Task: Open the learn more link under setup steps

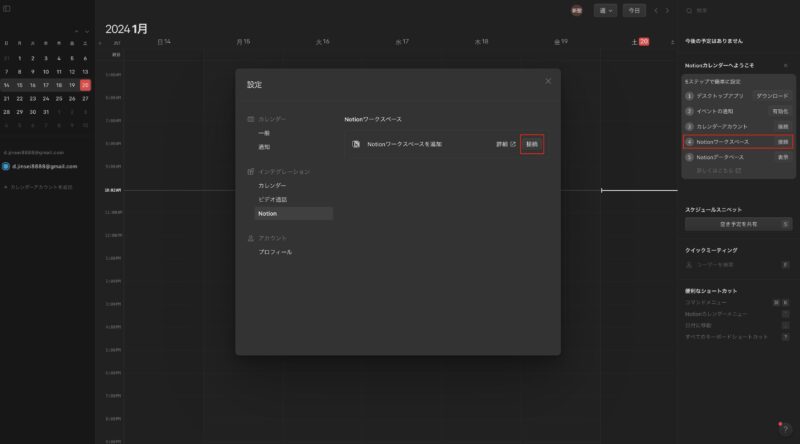Action: [718, 171]
